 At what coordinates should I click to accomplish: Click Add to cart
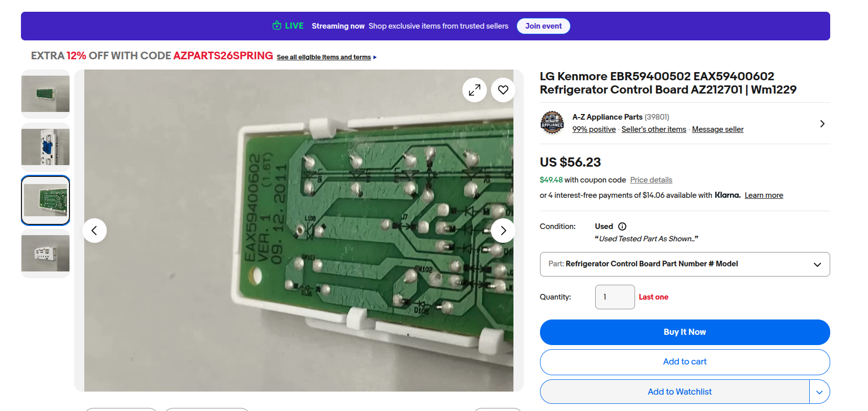pyautogui.click(x=685, y=362)
